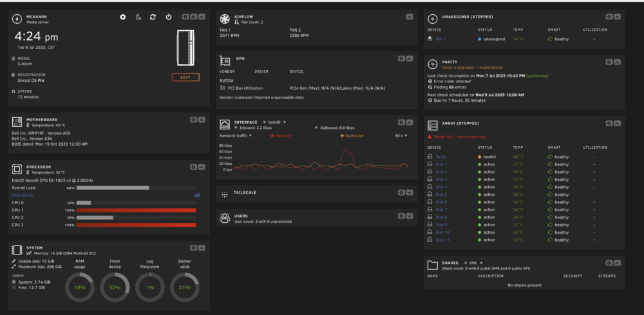Collapse the Interface tile
644x315 pixels.
tap(410, 122)
